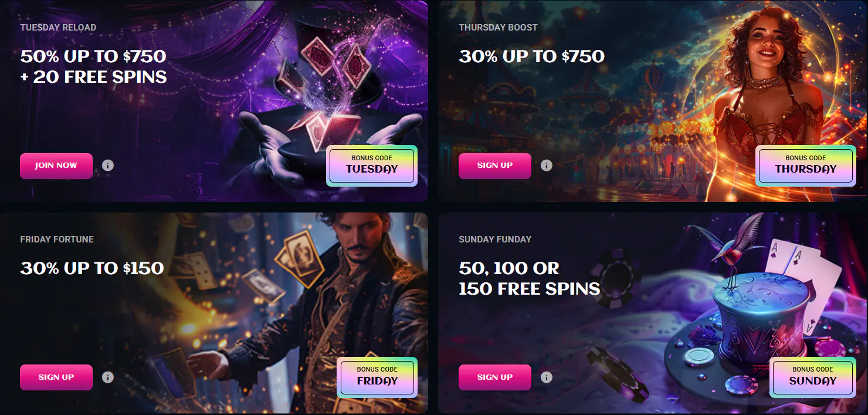Open info icon for Friday Fortune offer
Screen dimensions: 868x415
[x=108, y=377]
